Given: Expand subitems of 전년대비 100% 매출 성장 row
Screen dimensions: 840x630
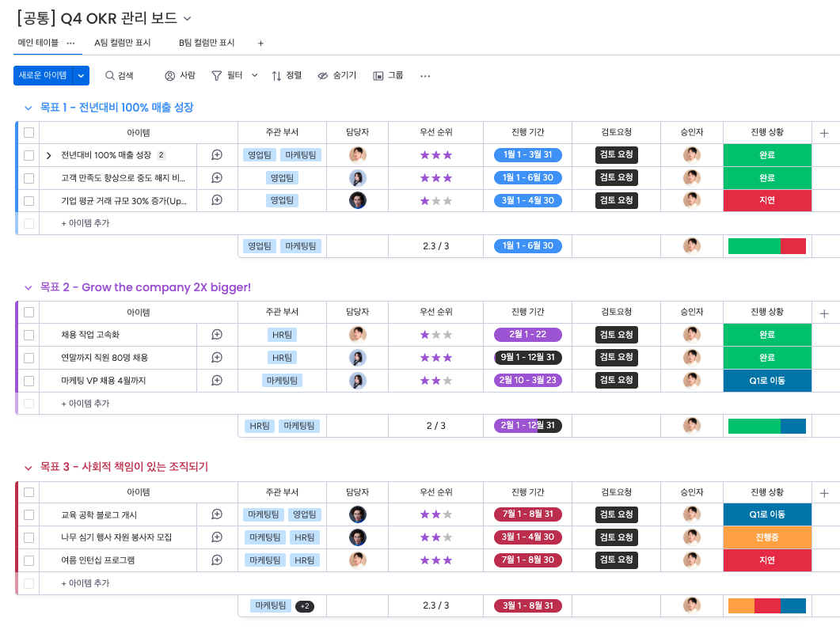Looking at the screenshot, I should [49, 155].
